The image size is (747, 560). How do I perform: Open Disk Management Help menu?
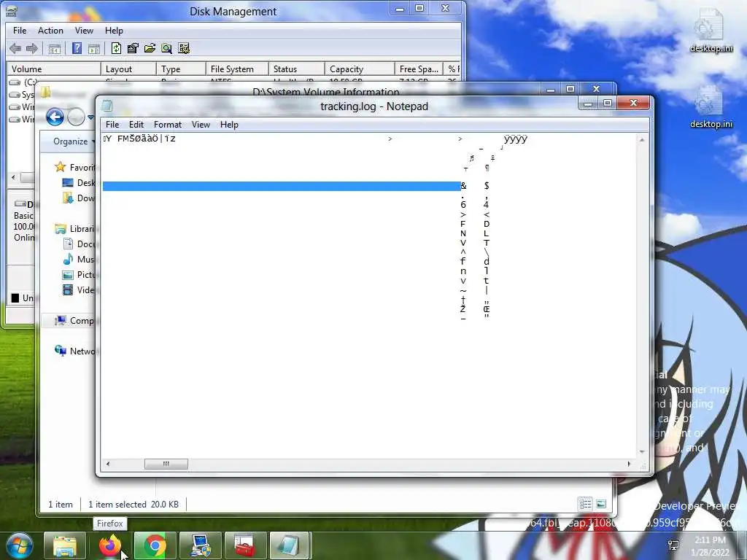114,31
